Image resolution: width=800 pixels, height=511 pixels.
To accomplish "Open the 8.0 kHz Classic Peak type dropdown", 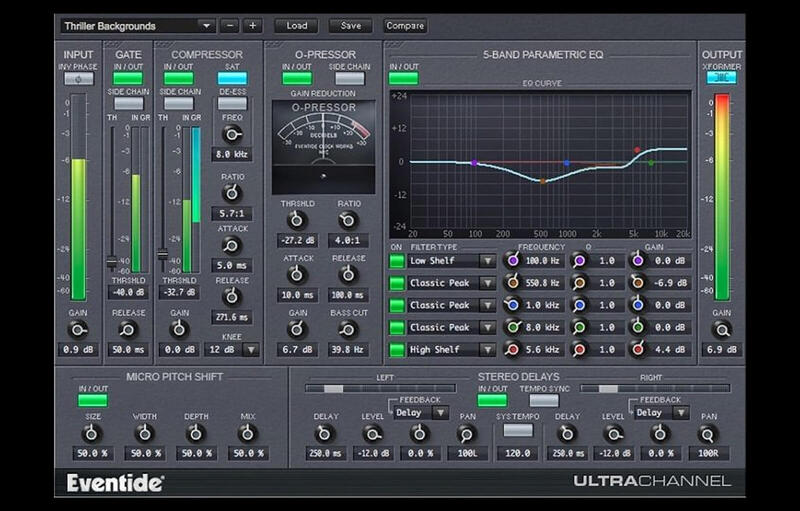I will click(488, 327).
